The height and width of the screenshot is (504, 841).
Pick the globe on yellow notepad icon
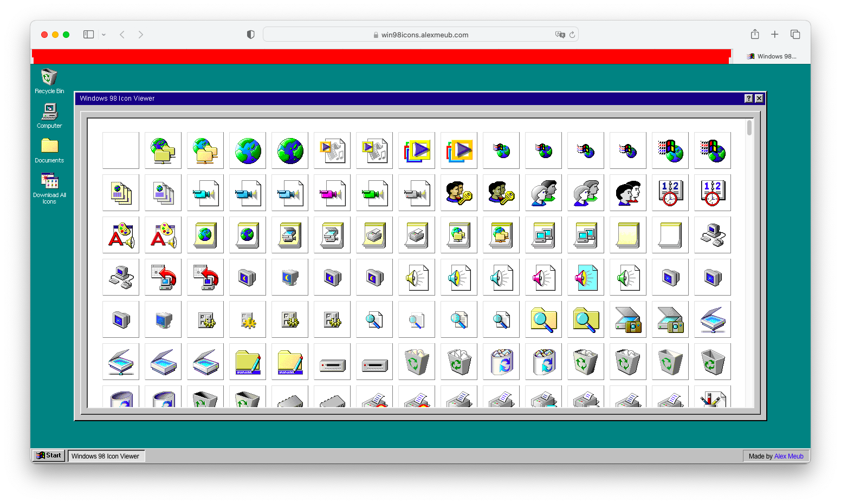point(205,235)
